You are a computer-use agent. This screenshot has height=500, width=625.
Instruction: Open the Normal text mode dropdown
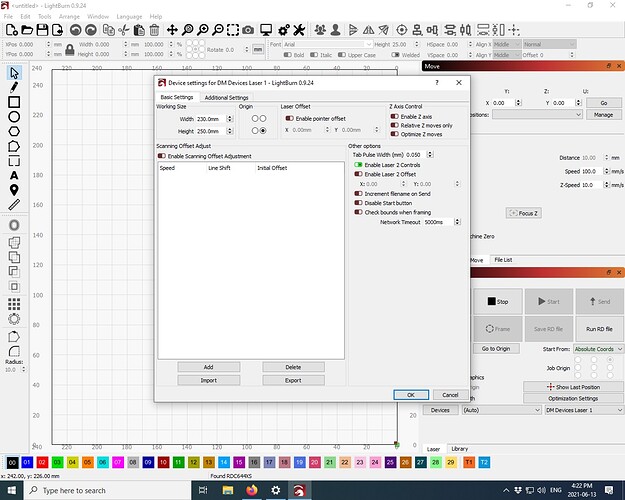coord(549,44)
